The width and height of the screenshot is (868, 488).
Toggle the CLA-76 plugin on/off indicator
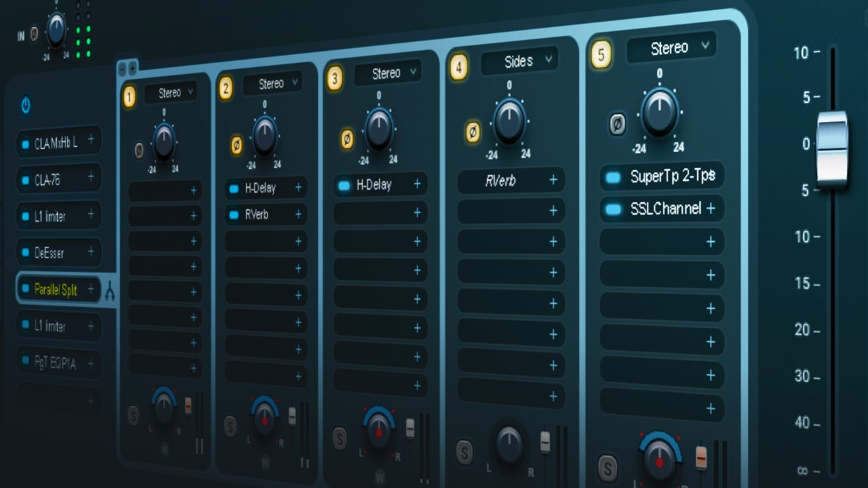25,181
